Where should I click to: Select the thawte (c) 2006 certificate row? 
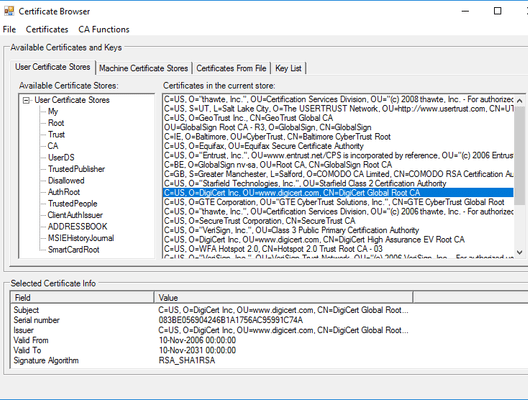click(x=338, y=211)
